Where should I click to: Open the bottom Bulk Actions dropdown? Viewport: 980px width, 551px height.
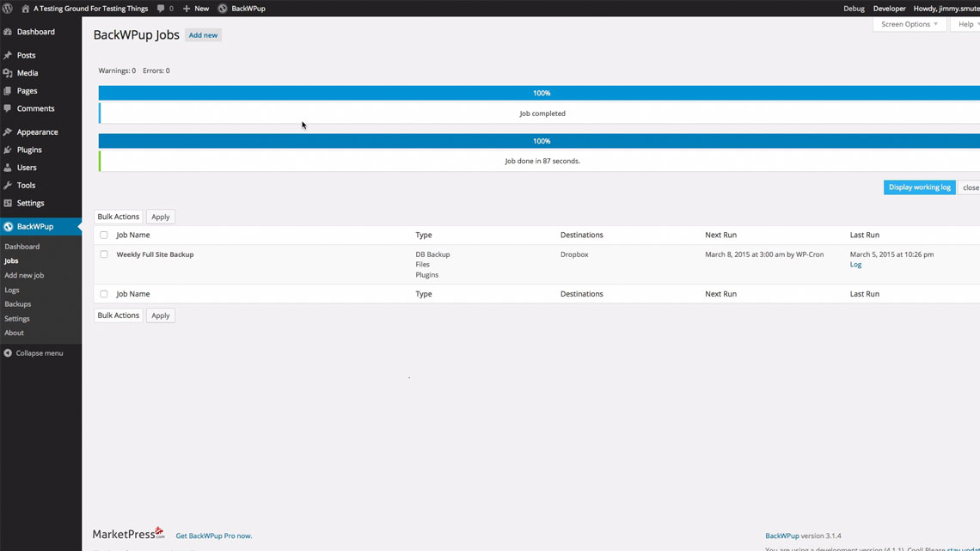point(118,315)
